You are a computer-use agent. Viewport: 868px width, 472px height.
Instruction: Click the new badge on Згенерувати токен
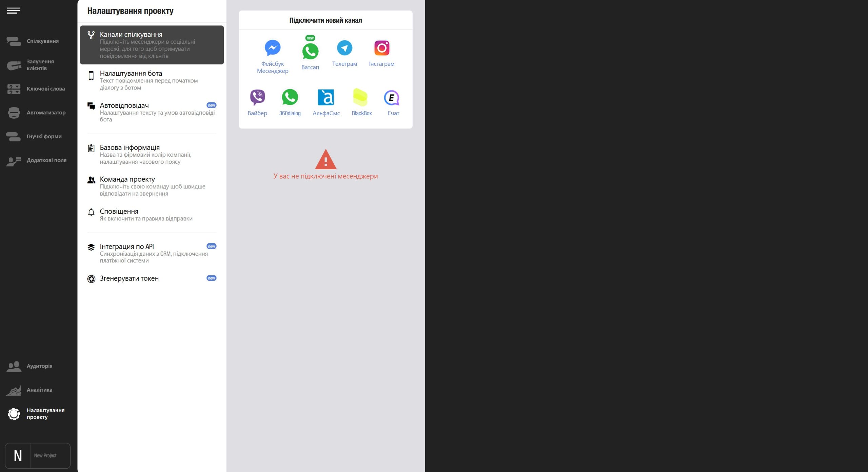(x=211, y=278)
